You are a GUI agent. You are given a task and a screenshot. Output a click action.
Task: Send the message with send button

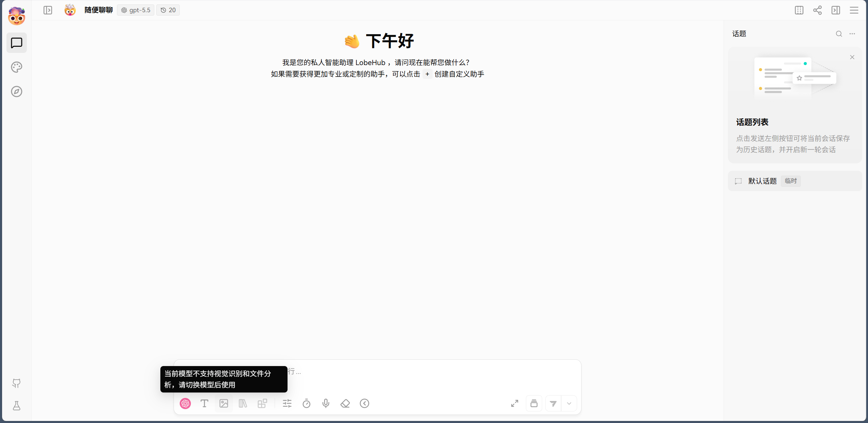(553, 403)
